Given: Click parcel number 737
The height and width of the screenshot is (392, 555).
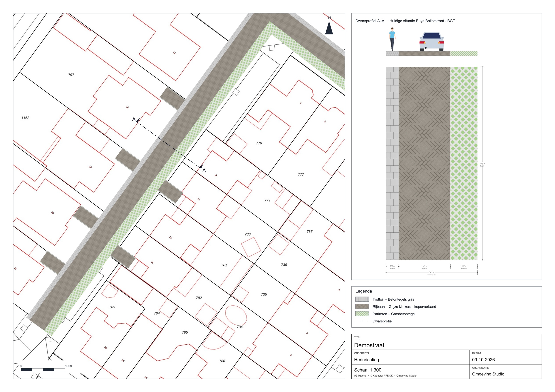Looking at the screenshot, I should [x=310, y=232].
